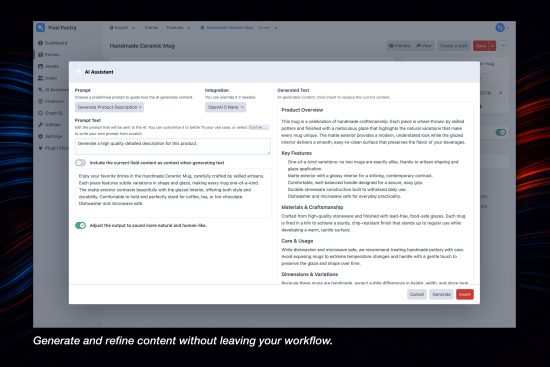Image resolution: width=550 pixels, height=367 pixels.
Task: Click the user avatar in the top bar
Action: tap(500, 27)
